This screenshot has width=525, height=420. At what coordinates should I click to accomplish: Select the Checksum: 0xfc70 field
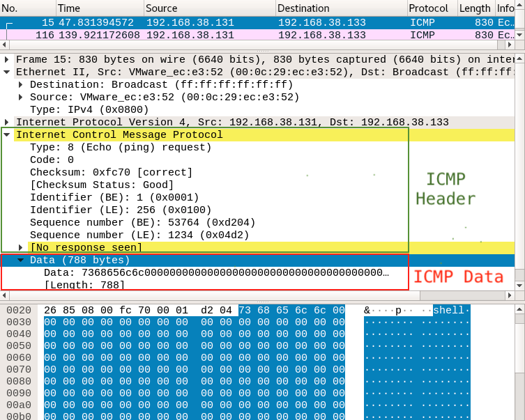pyautogui.click(x=111, y=172)
